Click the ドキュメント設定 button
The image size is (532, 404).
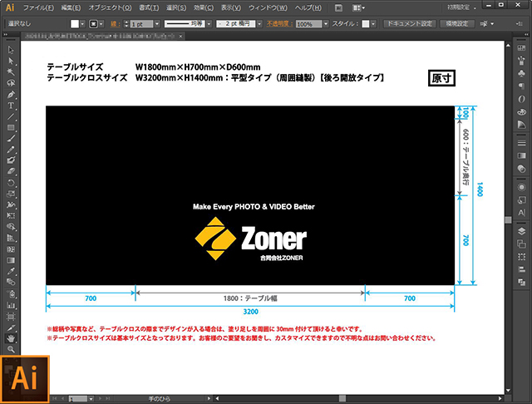tap(410, 24)
